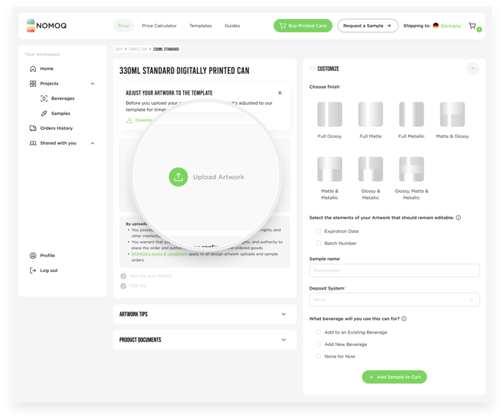This screenshot has width=504, height=420.
Task: Show info about editable artwork elements
Action: (x=459, y=218)
